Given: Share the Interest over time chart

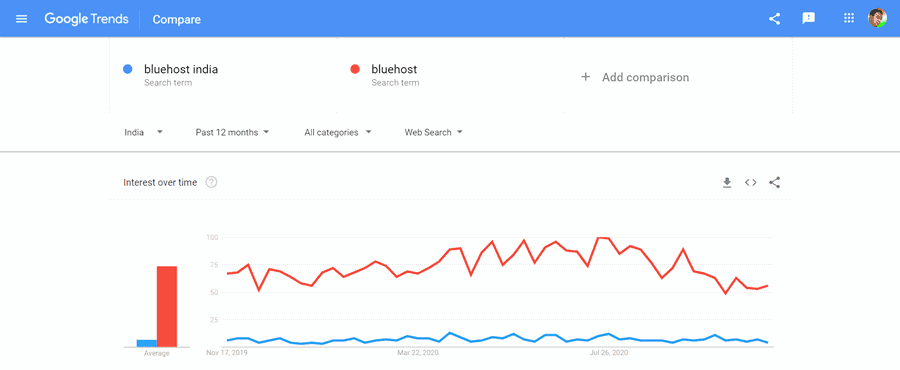Looking at the screenshot, I should tap(774, 183).
